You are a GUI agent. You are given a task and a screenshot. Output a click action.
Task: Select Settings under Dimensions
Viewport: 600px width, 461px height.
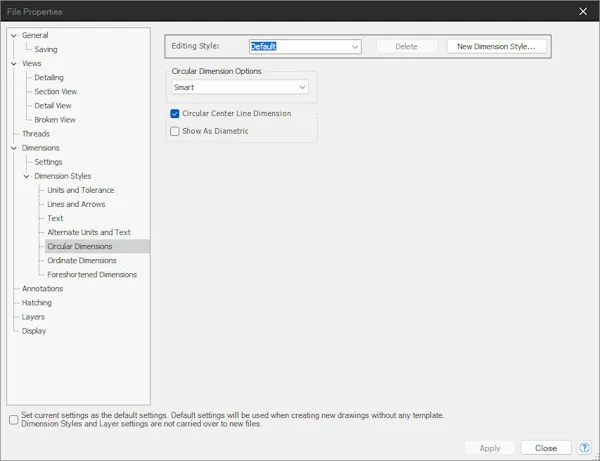48,162
